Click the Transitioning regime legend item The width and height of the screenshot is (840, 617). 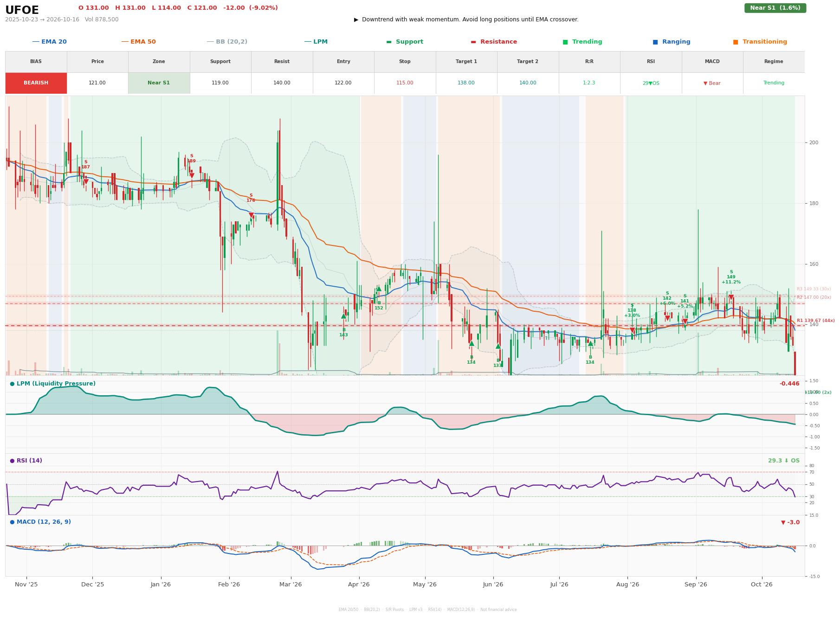pos(760,42)
